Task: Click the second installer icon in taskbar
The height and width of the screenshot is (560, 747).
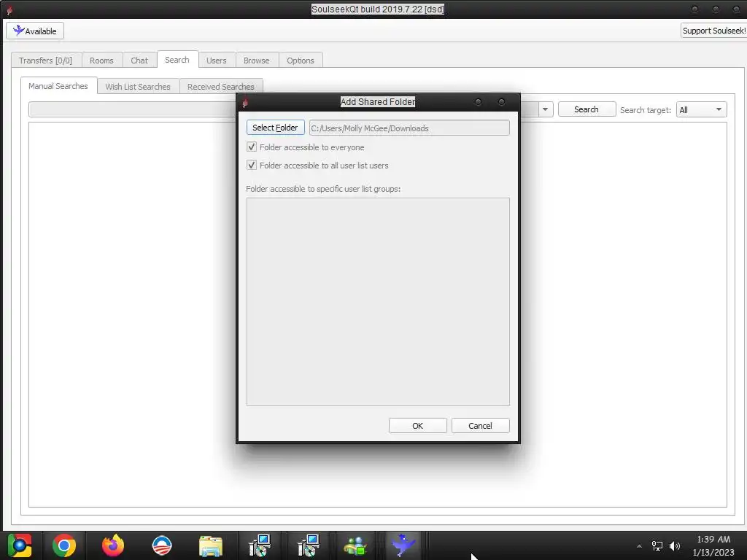Action: (309, 545)
